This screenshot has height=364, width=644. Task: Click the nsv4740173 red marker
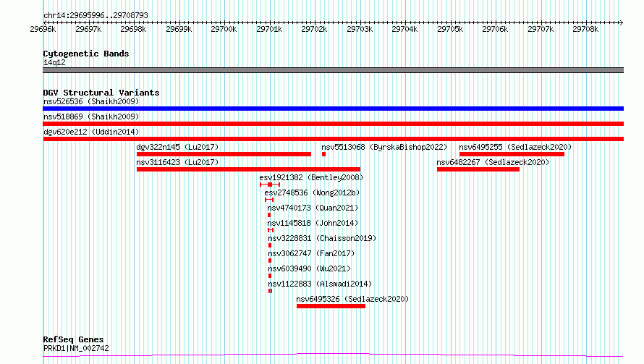[x=269, y=215]
